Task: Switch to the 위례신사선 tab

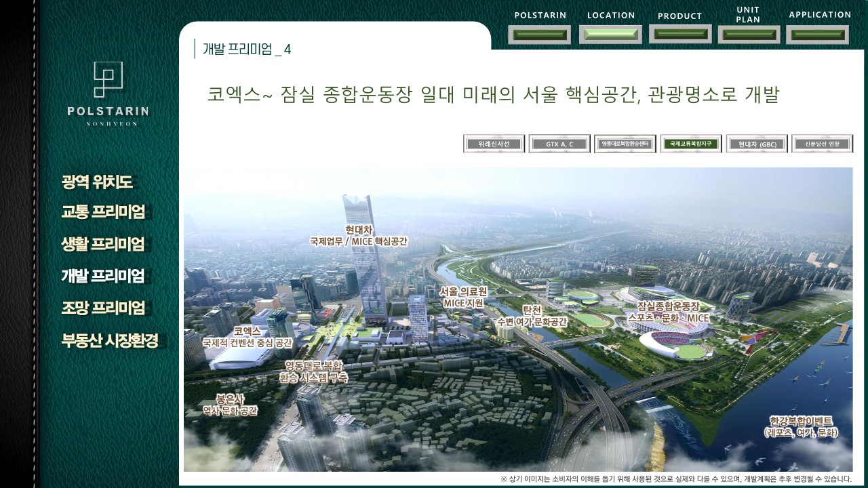Action: point(494,144)
